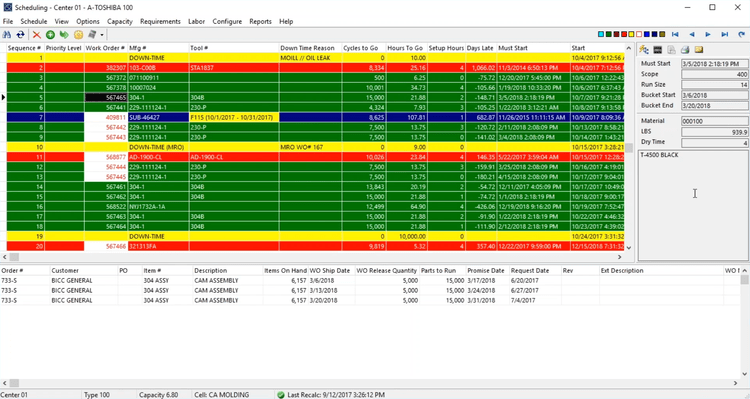Click the schedule grid scroll-down arrow

pos(629,248)
